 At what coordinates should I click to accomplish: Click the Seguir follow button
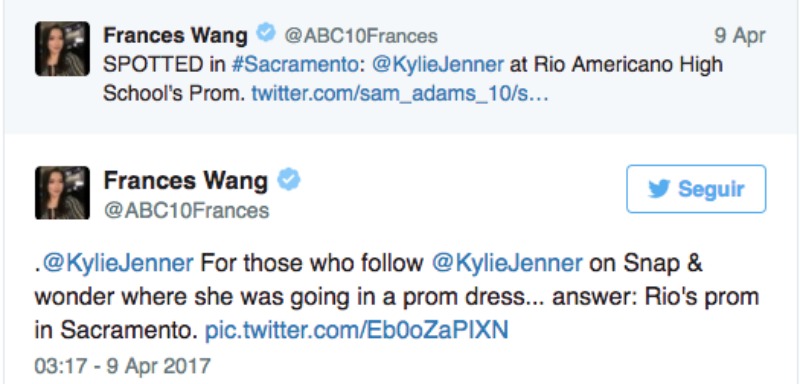click(x=696, y=189)
